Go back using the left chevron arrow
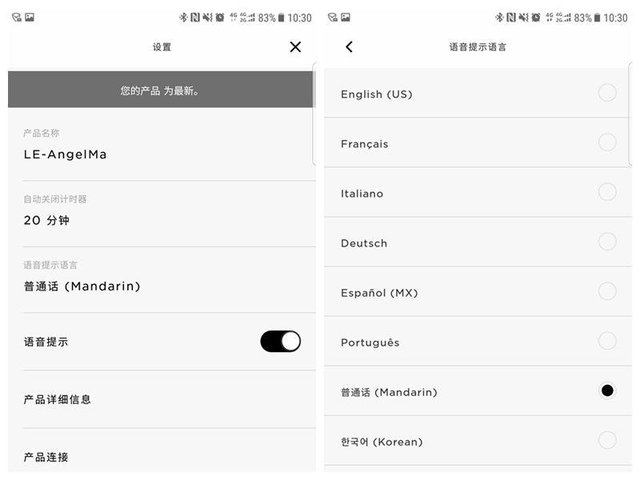 [349, 47]
